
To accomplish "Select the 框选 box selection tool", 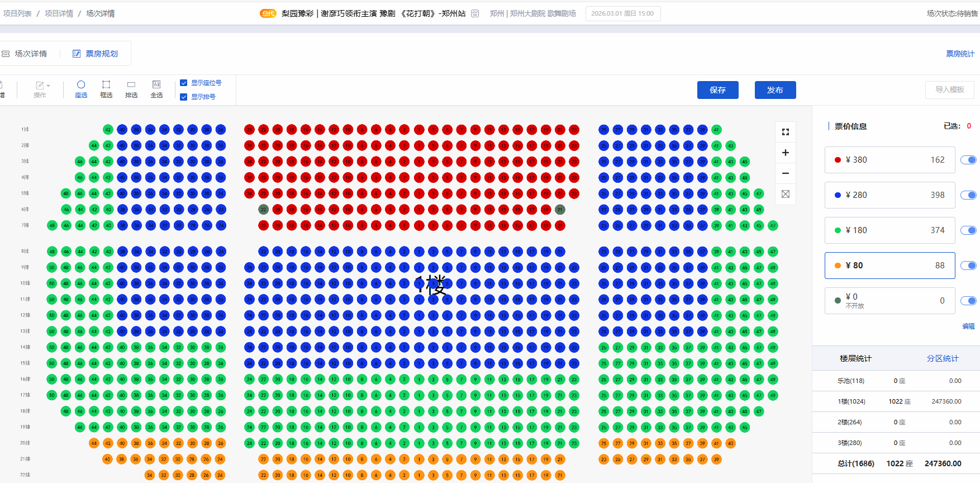I will 106,89.
